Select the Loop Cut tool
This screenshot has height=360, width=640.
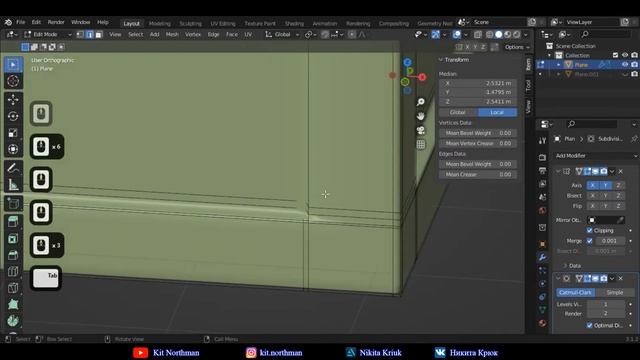tap(13, 271)
